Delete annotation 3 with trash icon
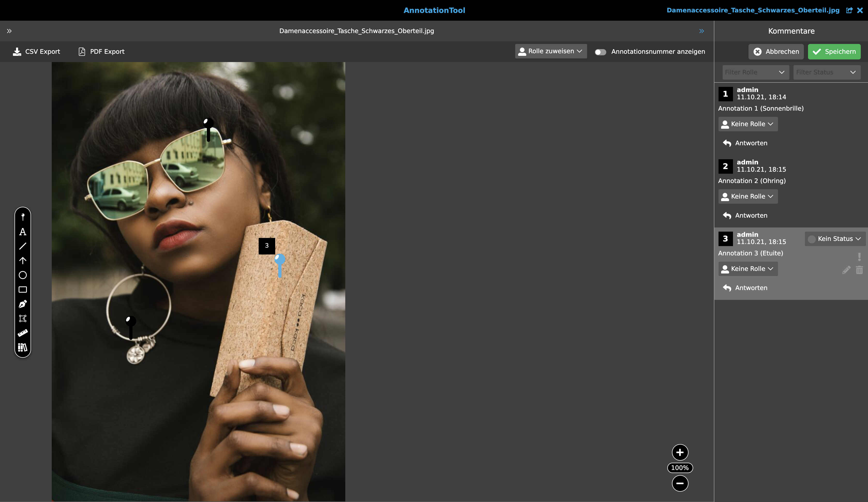Screen dimensions: 868x502 pos(859,270)
